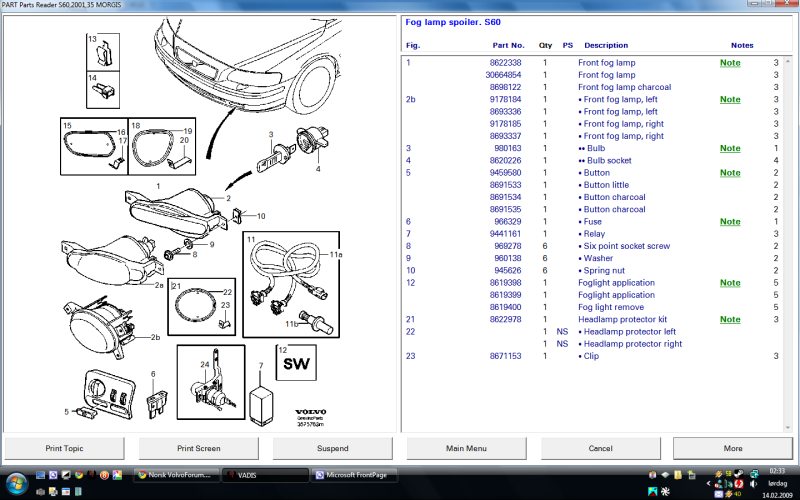Open Note link for Bulb 980163
Image resolution: width=800 pixels, height=500 pixels.
pos(730,148)
